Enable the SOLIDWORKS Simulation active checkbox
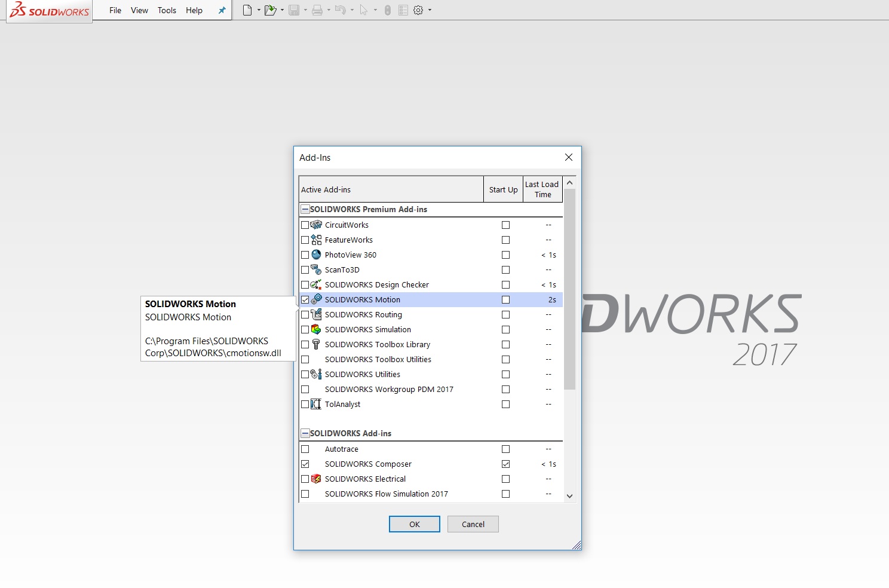 point(305,330)
